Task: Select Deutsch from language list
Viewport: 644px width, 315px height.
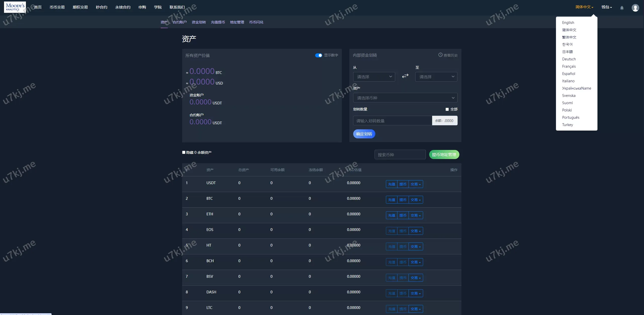Action: click(x=569, y=59)
